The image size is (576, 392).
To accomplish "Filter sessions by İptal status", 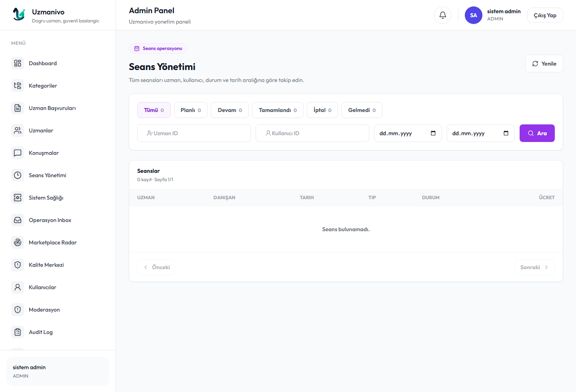I will (322, 110).
